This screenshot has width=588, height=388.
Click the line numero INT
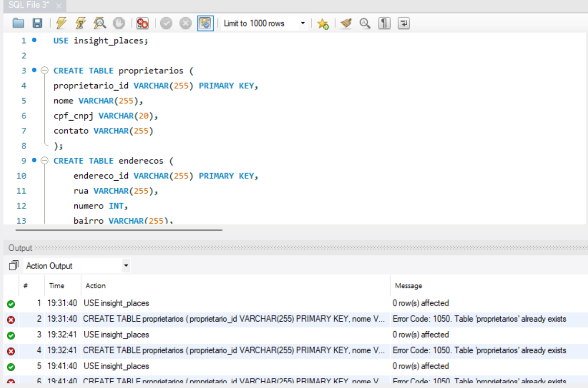(x=101, y=205)
